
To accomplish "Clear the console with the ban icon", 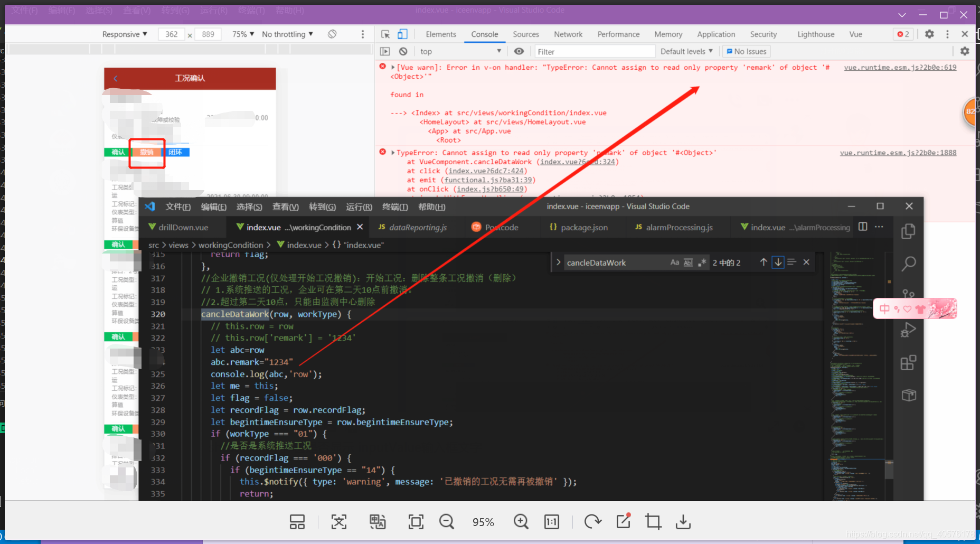I will tap(403, 51).
